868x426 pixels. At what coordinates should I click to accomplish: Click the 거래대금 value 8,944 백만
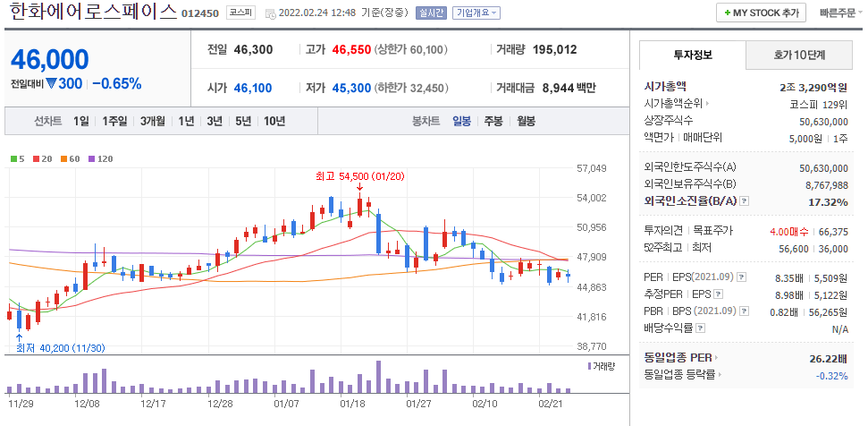tap(569, 88)
